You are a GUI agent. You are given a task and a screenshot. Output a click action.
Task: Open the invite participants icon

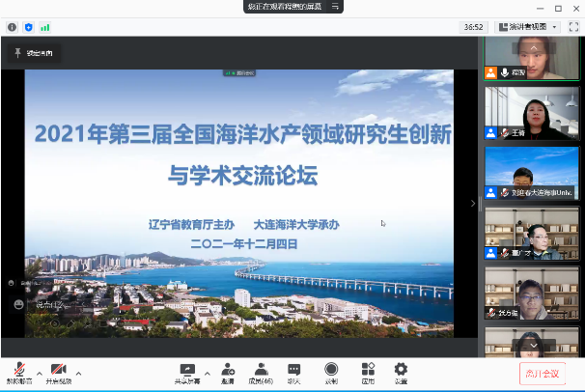(228, 374)
